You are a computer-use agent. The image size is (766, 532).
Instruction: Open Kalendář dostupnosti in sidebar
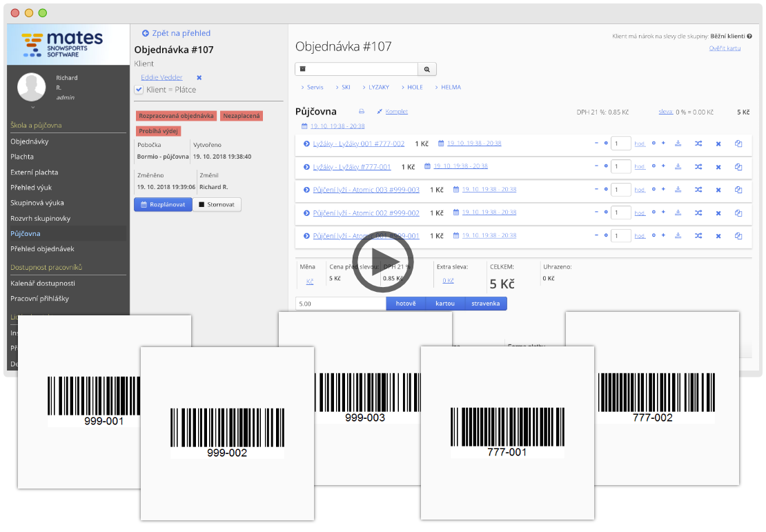pos(43,284)
